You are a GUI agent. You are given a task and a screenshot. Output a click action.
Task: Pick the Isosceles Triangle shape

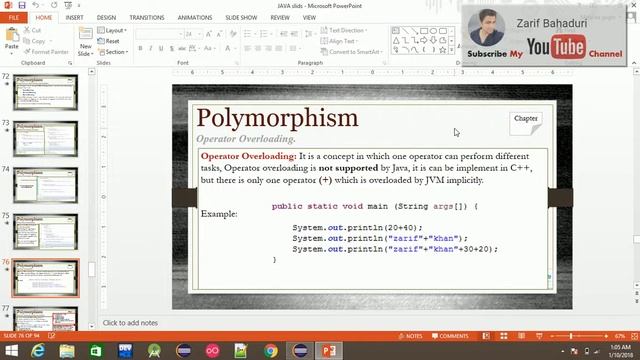(x=396, y=40)
